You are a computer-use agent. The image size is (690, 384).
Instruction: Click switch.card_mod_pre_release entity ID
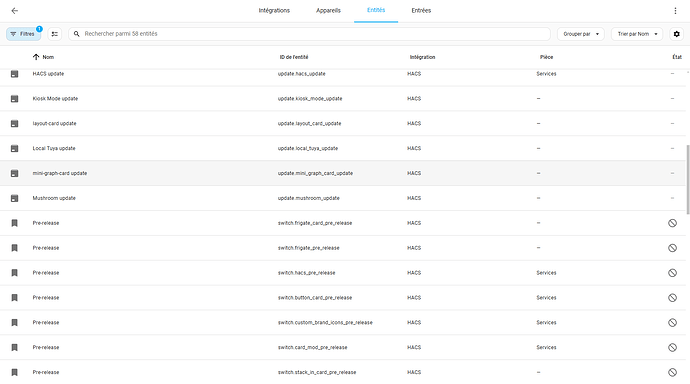click(x=312, y=347)
